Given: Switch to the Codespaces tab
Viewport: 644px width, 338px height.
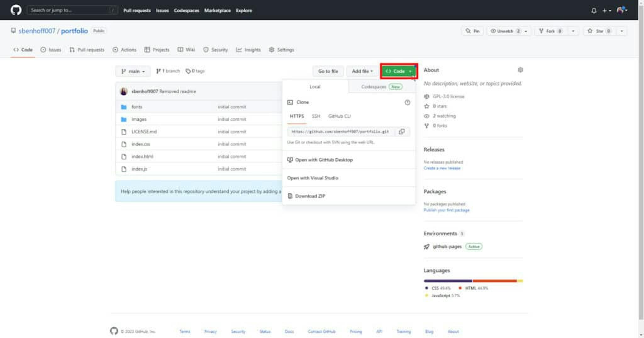Looking at the screenshot, I should (381, 87).
